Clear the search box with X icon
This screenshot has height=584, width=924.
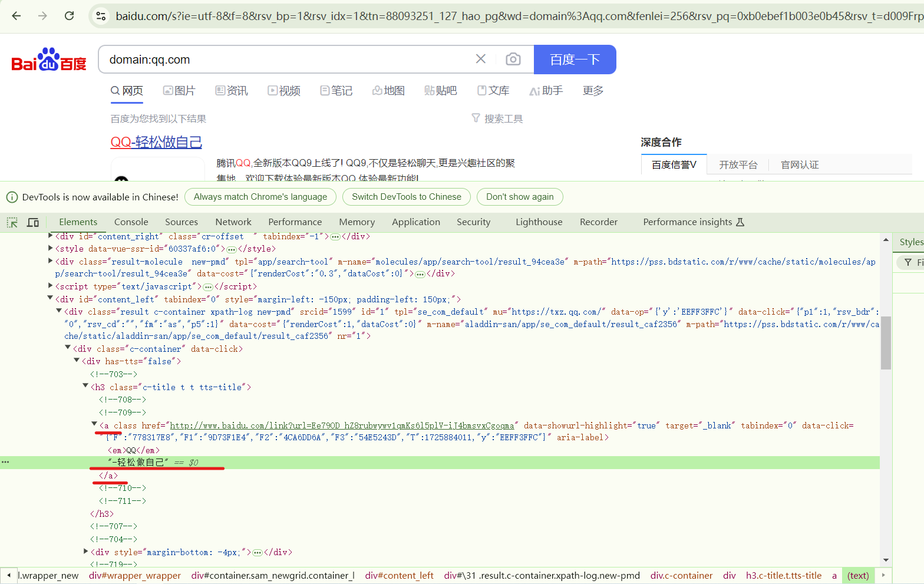[x=481, y=59]
